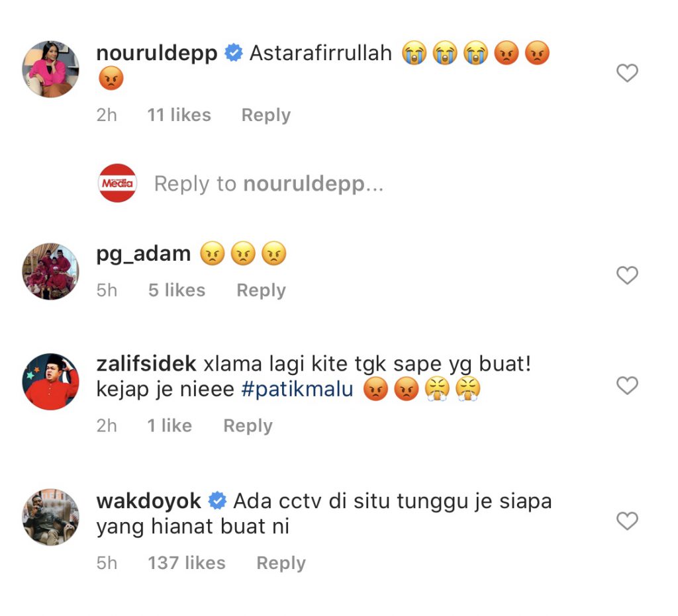This screenshot has height=616, width=678.
Task: Like nouruldepp's comment with the heart icon
Action: (627, 73)
